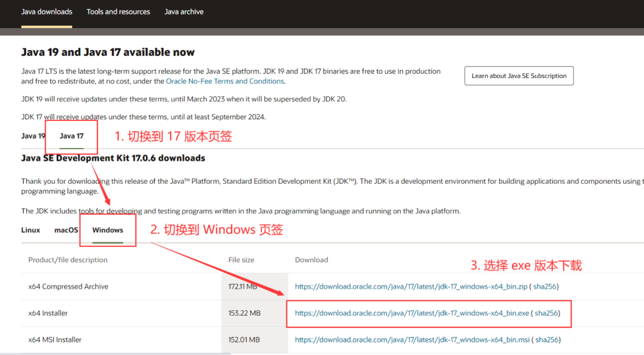The width and height of the screenshot is (644, 355).
Task: Open Oracle No-Fee Terms and Conditions link
Action: [225, 81]
